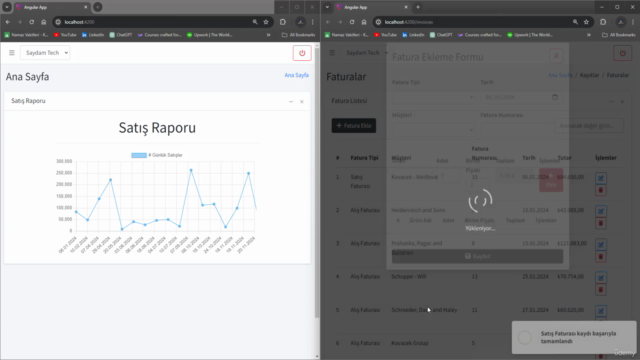This screenshot has width=640, height=360.
Task: Show more bookmarks chevron in left window
Action: 269,35
